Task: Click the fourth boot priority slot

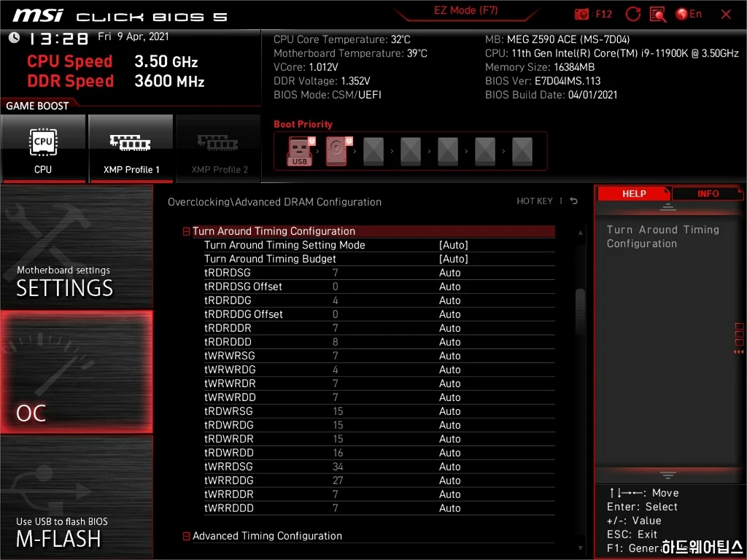Action: 411,152
